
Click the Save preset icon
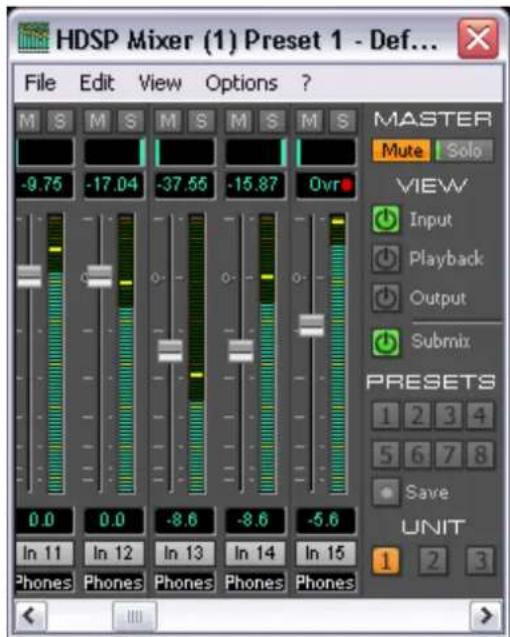386,492
